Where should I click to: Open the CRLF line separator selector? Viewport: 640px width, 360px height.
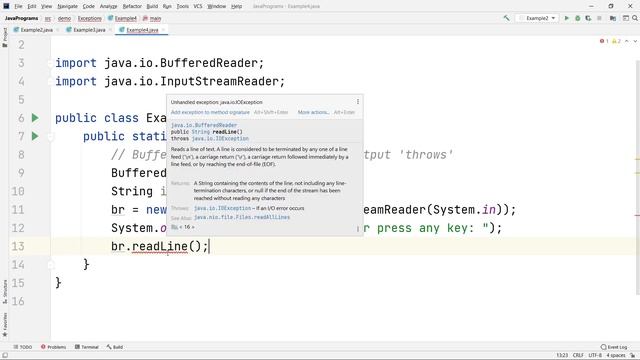click(x=578, y=356)
